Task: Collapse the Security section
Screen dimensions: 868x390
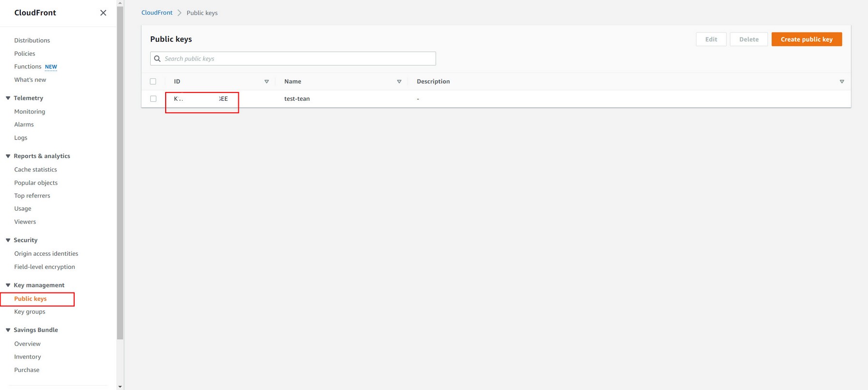Action: pos(8,240)
